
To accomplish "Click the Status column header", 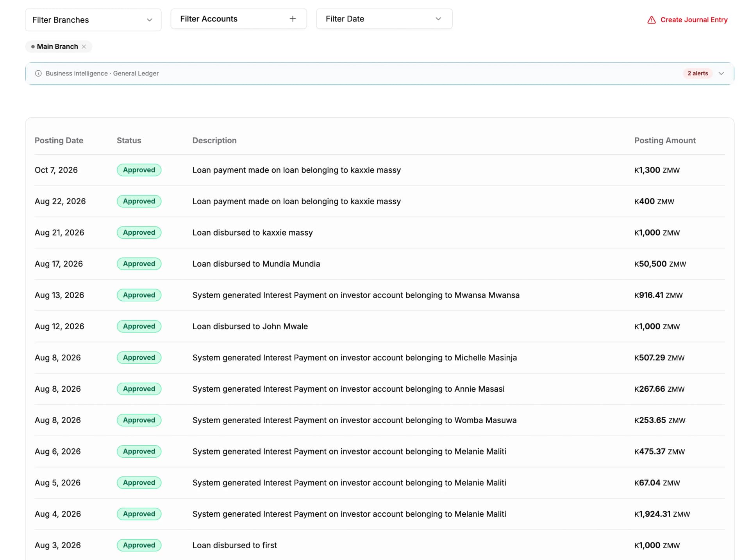I will (129, 141).
